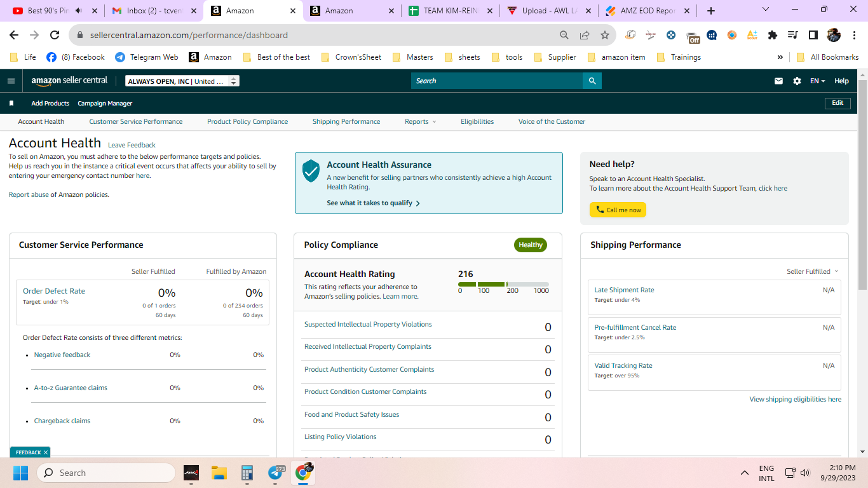This screenshot has width=868, height=488.
Task: Bookmark this page with the star icon
Action: (x=605, y=35)
